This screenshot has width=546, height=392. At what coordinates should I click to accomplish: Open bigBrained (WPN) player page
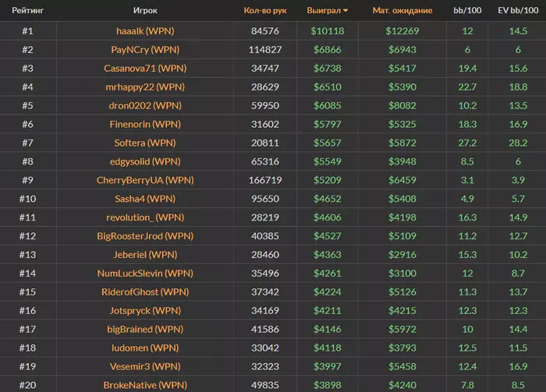145,330
